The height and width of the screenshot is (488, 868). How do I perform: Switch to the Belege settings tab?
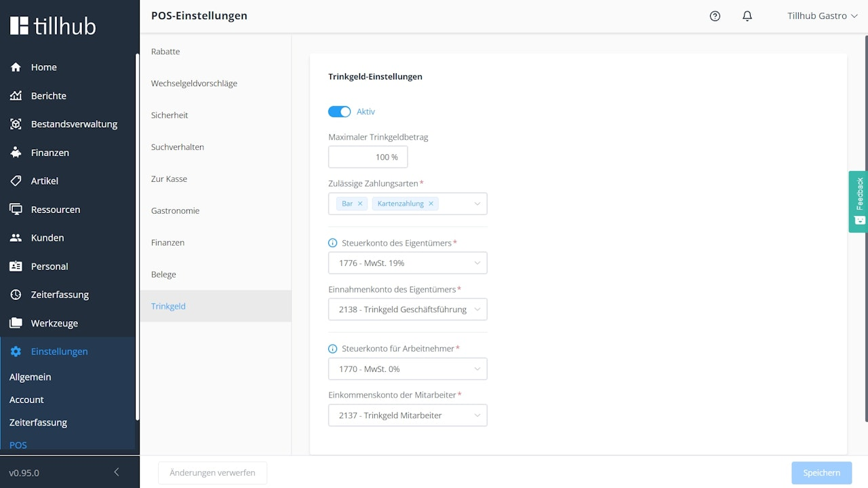[x=163, y=274]
